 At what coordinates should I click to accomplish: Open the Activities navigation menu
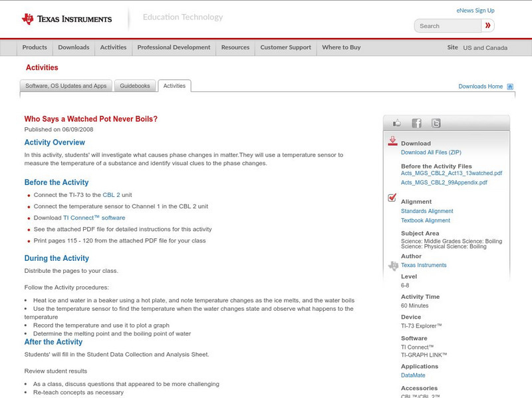(113, 47)
